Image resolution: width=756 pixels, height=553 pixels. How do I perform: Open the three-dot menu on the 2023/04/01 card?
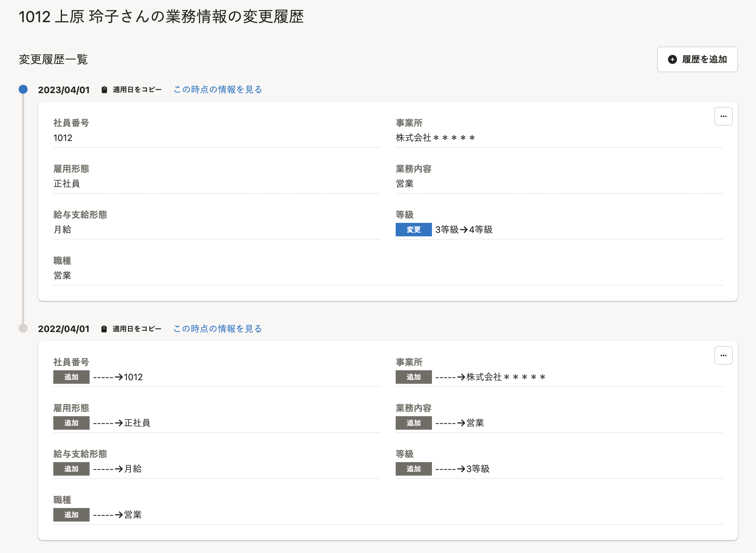(723, 116)
